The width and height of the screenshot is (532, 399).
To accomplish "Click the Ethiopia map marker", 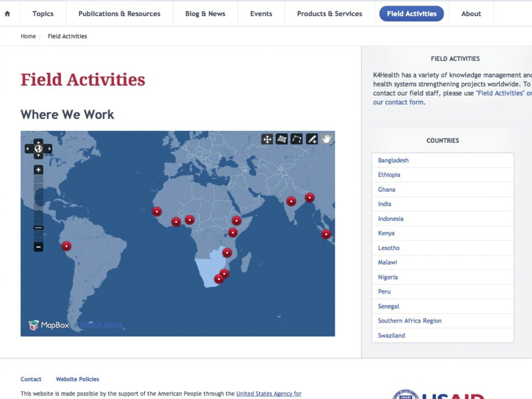I will (236, 220).
